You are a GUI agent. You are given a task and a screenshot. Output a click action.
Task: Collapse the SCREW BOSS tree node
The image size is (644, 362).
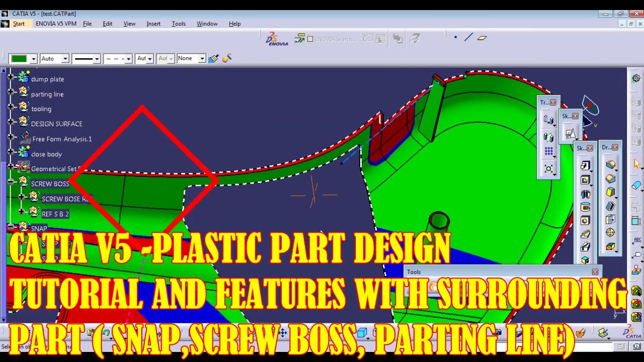[x=11, y=182]
